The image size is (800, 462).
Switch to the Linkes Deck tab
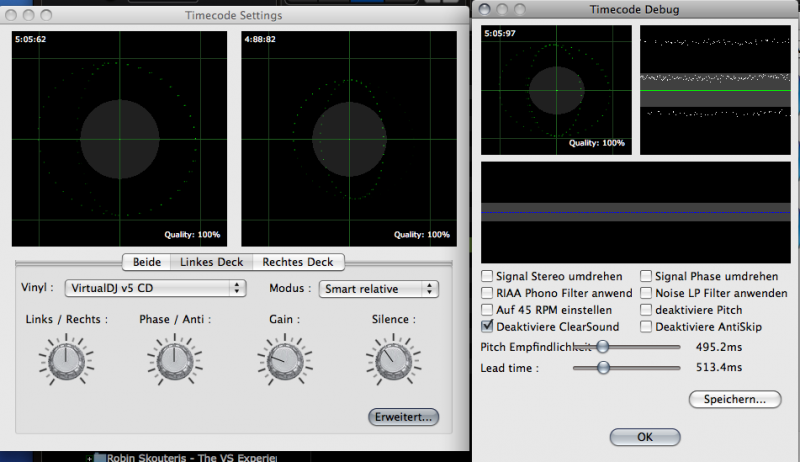[x=210, y=262]
